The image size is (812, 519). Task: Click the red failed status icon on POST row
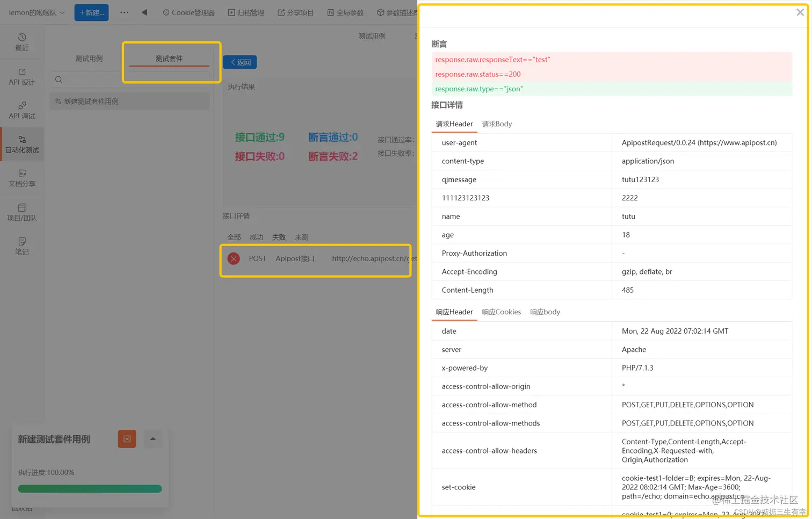tap(234, 259)
